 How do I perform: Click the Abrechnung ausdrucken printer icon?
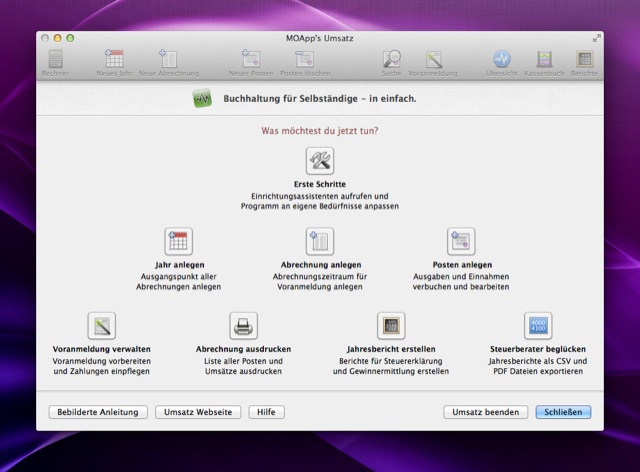click(244, 325)
